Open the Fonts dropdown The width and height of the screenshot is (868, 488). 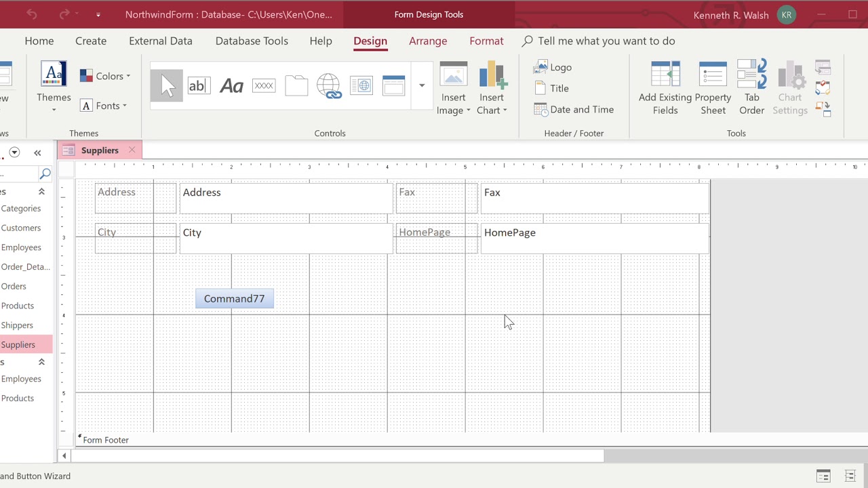coord(104,106)
